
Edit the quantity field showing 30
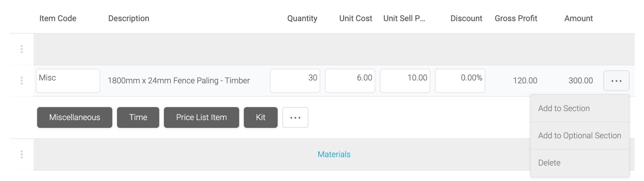pyautogui.click(x=295, y=81)
